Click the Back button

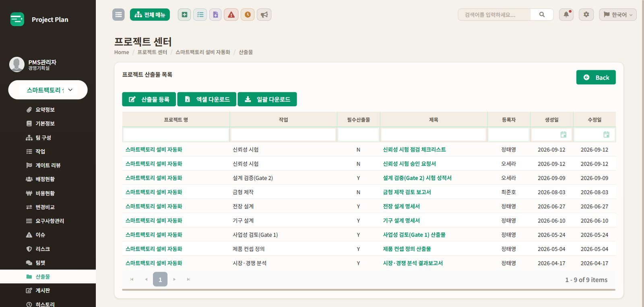tap(596, 77)
